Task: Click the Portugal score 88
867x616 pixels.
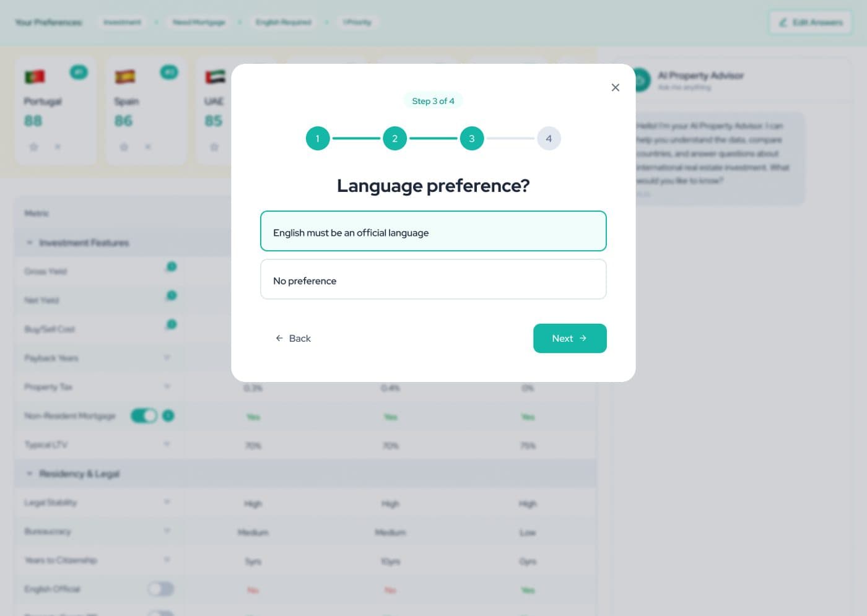Action: [x=33, y=121]
